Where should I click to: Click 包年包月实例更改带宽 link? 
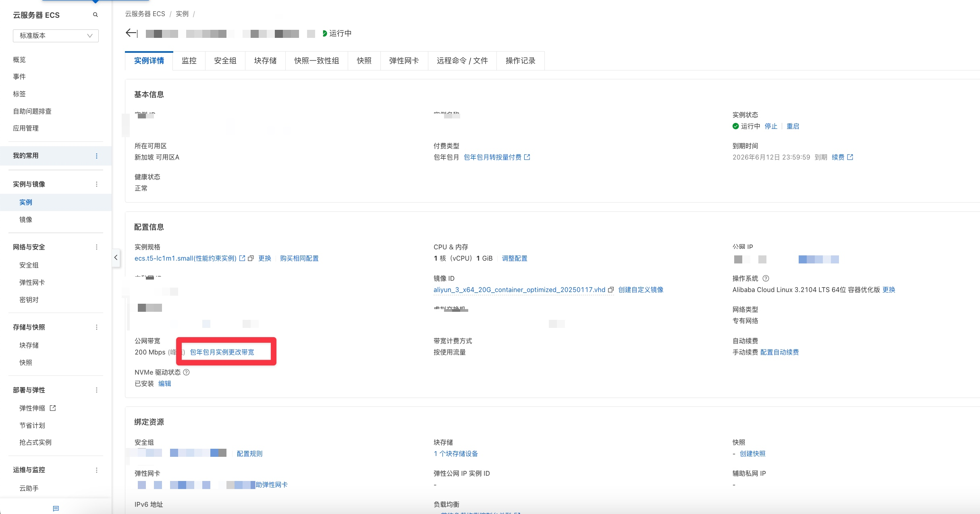222,352
